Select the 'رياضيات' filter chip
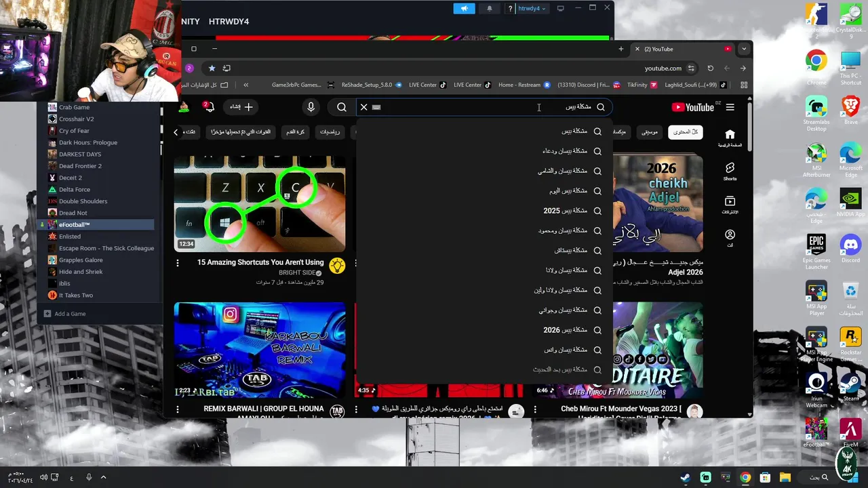868x488 pixels. (330, 131)
